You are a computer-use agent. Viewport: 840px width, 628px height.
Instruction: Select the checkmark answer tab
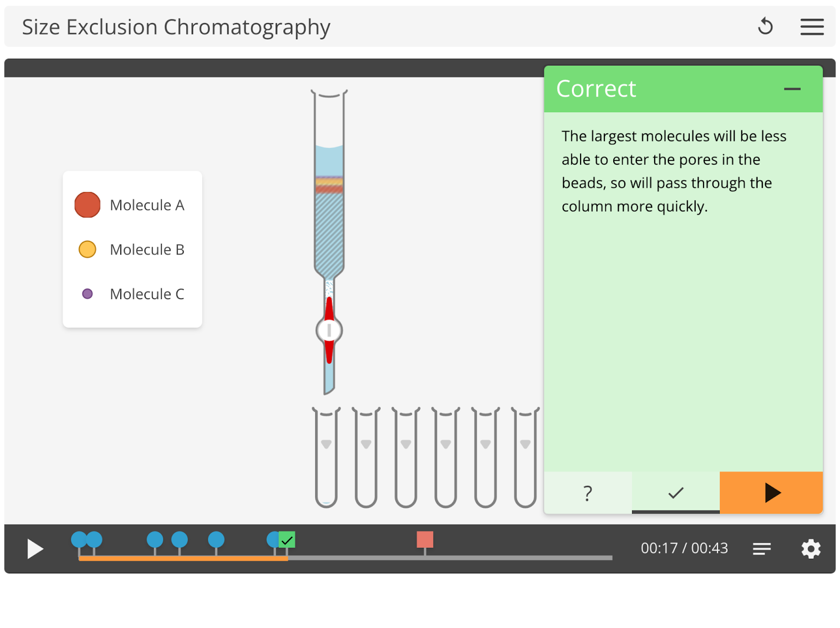tap(676, 493)
